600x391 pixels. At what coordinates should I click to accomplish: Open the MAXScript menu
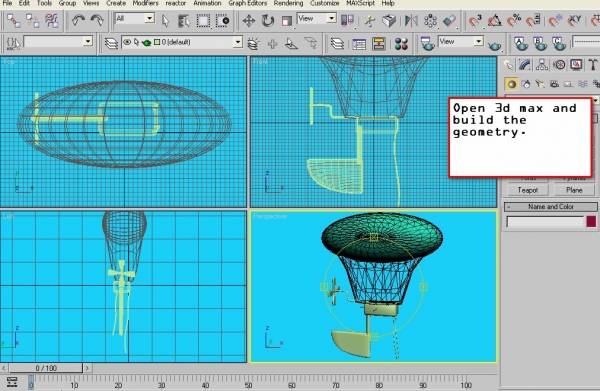pos(360,3)
